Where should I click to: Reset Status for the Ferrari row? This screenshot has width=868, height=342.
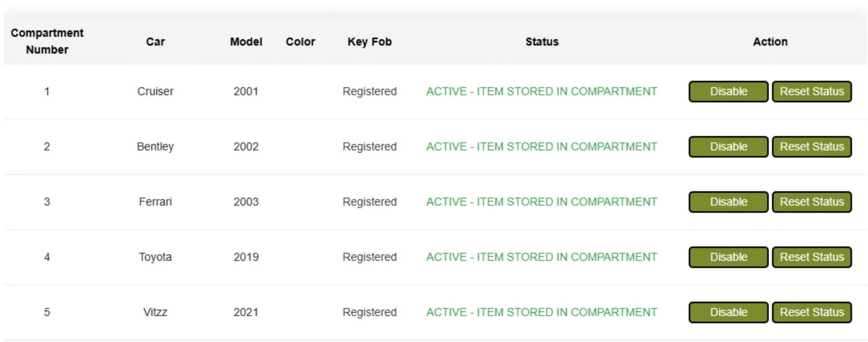(x=812, y=202)
